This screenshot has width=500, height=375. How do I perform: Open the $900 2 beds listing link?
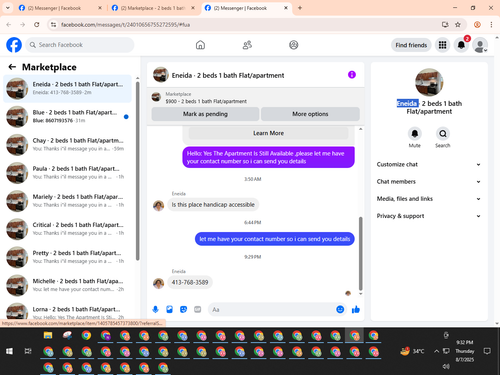pos(206,101)
